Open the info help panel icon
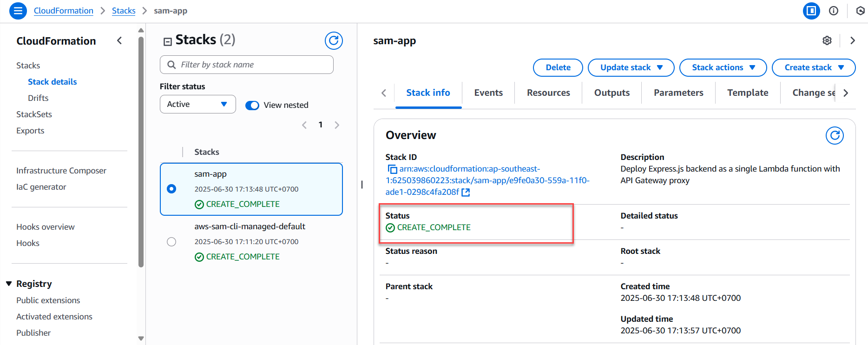 pyautogui.click(x=834, y=11)
